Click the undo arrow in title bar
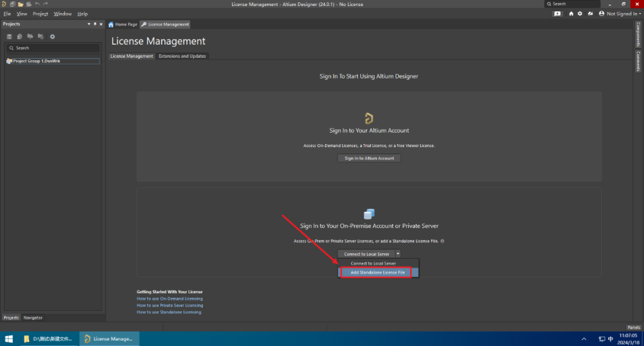This screenshot has width=644, height=346. tap(37, 4)
